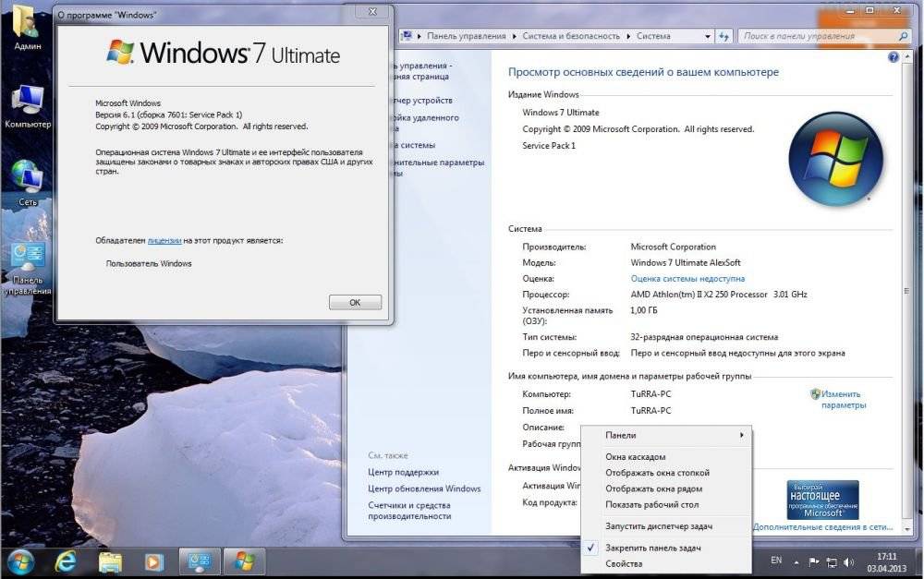Click the large Windows logo image
The width and height of the screenshot is (924, 579).
835,159
